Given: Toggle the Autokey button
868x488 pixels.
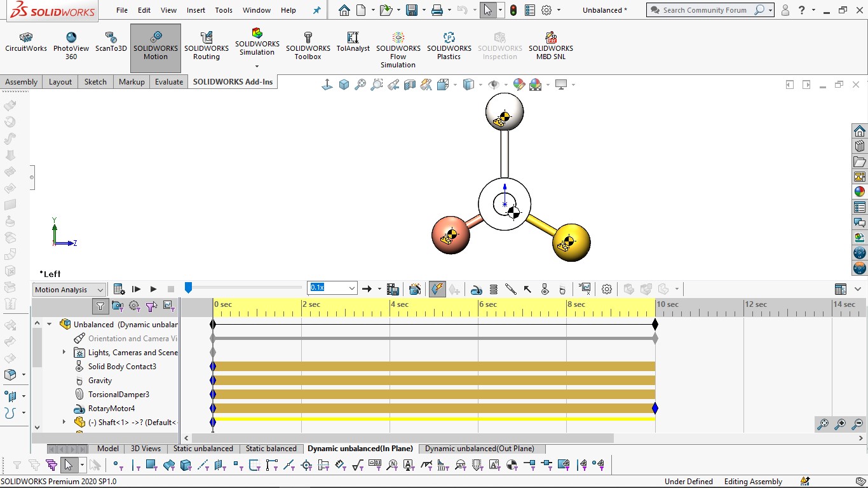Looking at the screenshot, I should [x=437, y=289].
